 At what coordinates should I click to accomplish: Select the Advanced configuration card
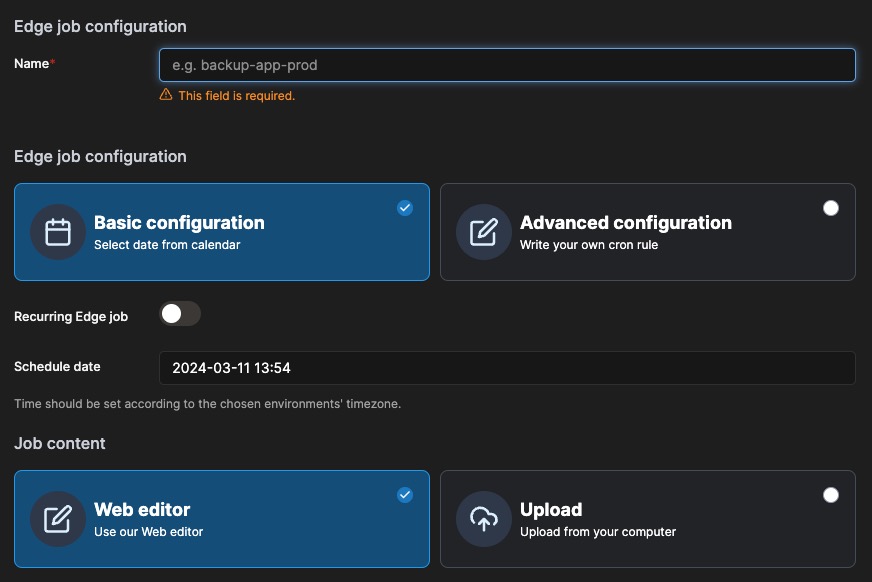click(647, 232)
